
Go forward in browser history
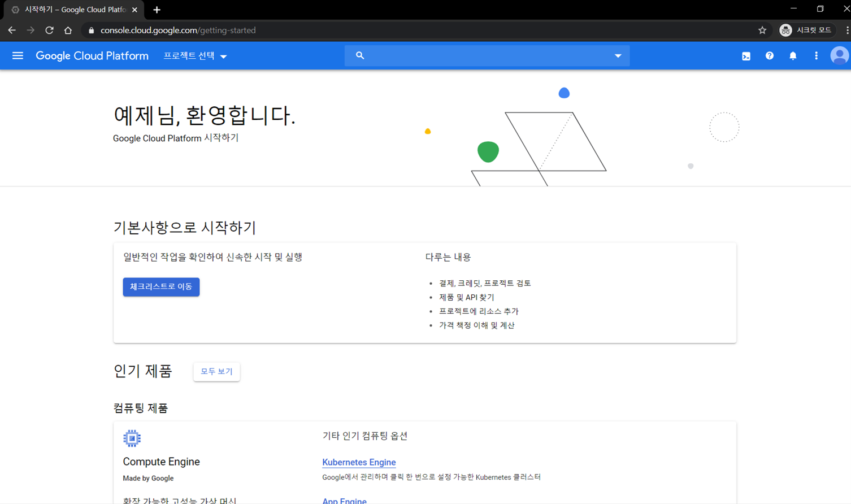31,30
